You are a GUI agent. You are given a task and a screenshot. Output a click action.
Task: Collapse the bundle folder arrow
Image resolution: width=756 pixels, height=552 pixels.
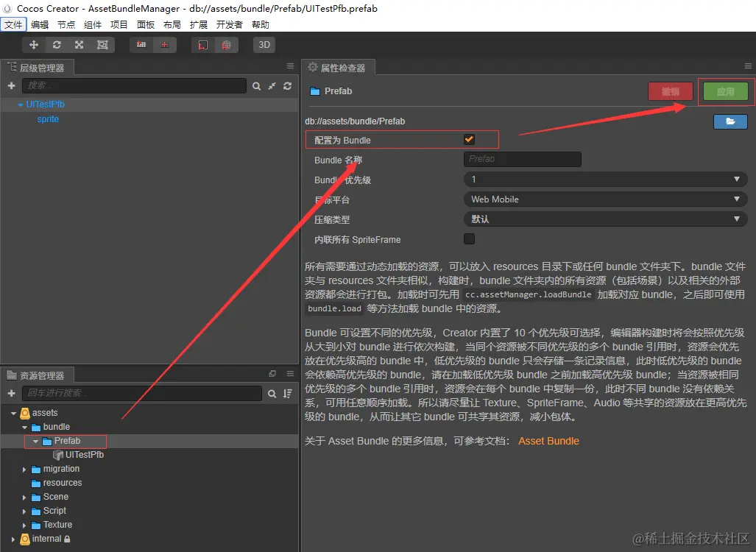[24, 427]
